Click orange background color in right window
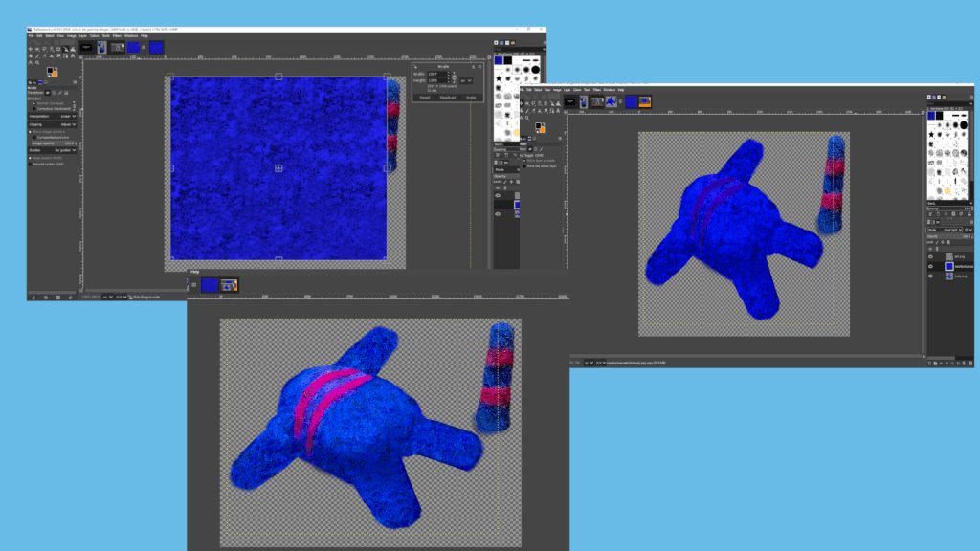980x551 pixels. click(x=542, y=130)
